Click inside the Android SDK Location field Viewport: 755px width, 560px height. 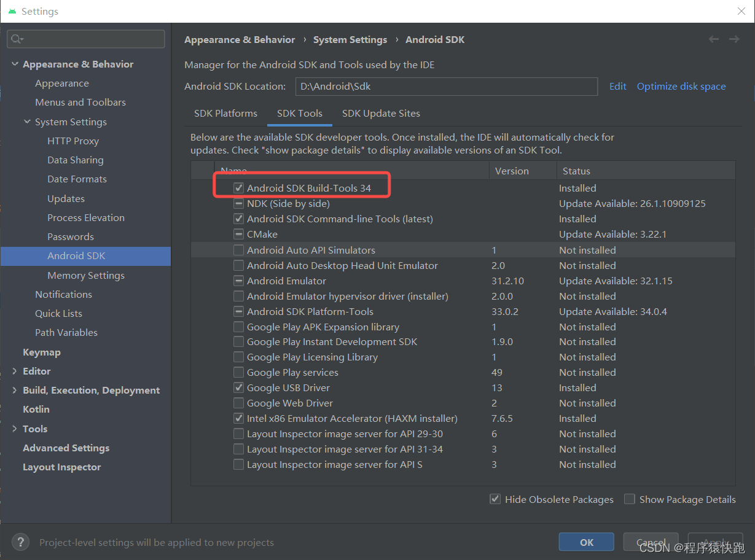[x=447, y=86]
